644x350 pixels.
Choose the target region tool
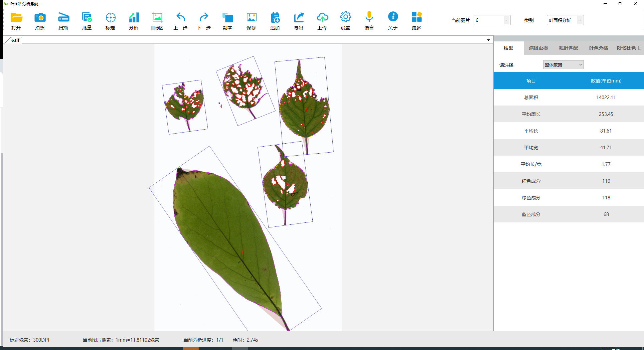(x=157, y=18)
